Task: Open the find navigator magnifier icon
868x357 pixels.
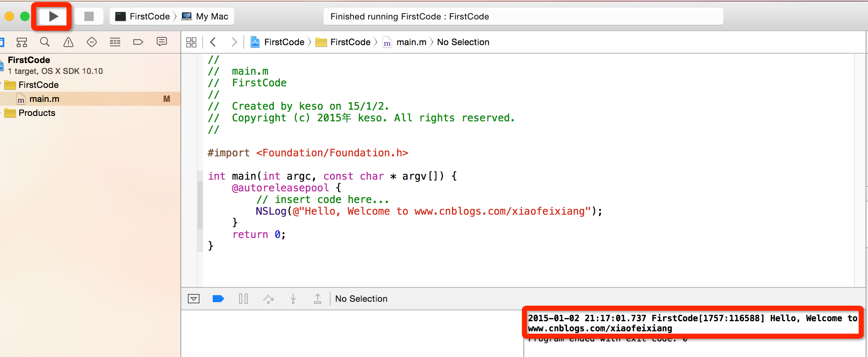Action: click(45, 42)
